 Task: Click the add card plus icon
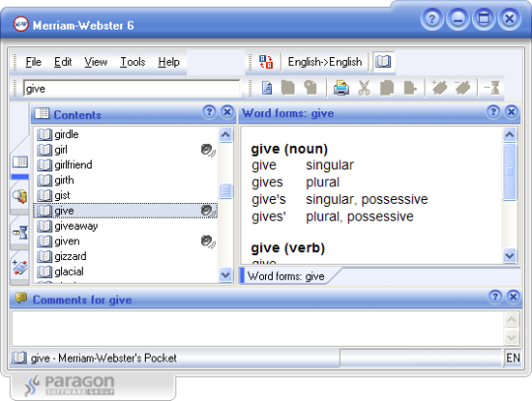439,88
